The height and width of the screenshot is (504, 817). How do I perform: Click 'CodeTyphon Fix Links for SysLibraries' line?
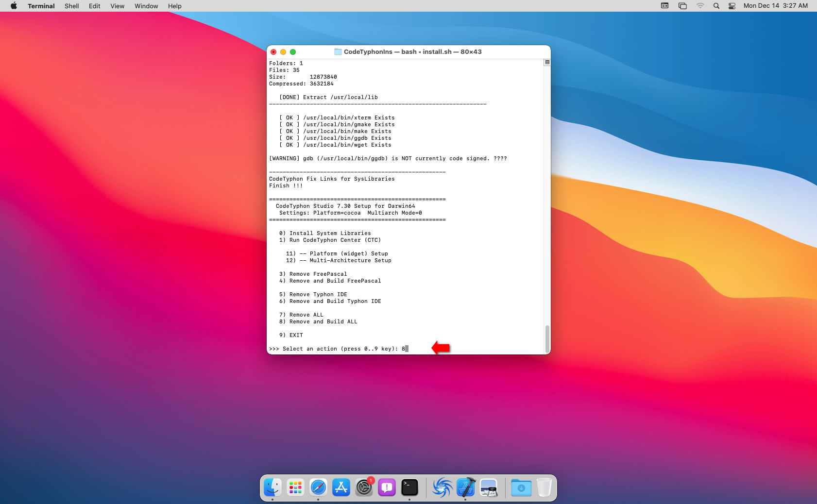[332, 179]
